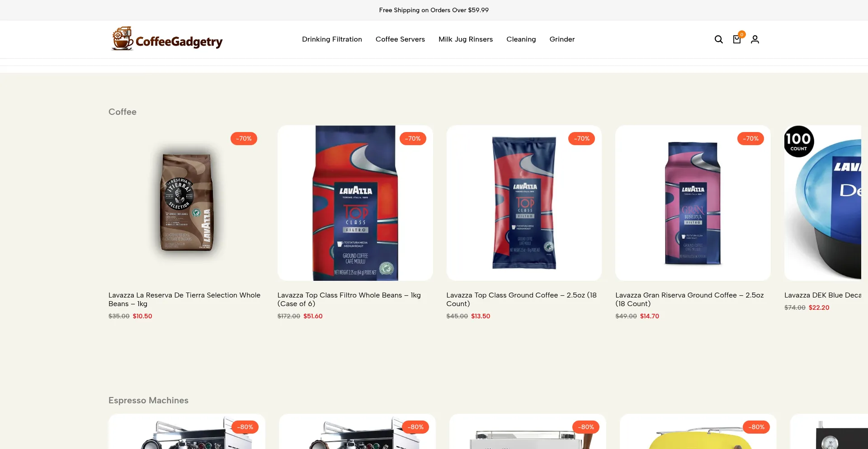Open Lavazza Gran Riserva Ground Coffee link
The width and height of the screenshot is (868, 449).
click(x=689, y=299)
